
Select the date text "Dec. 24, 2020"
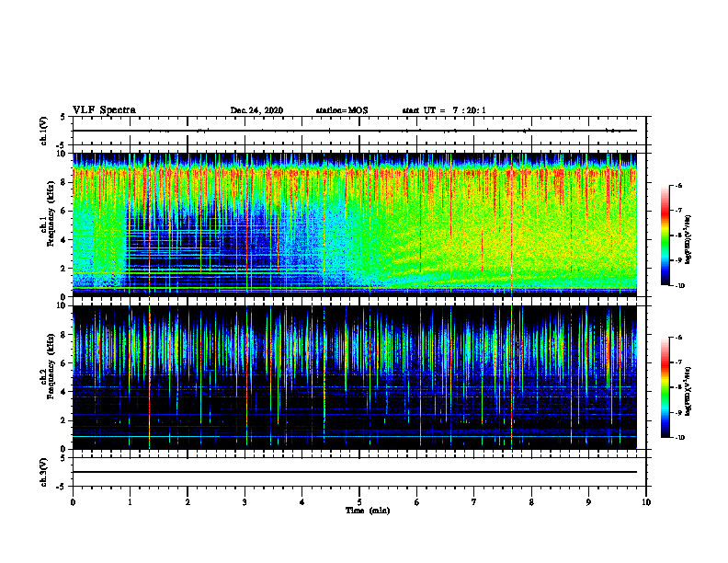click(256, 110)
